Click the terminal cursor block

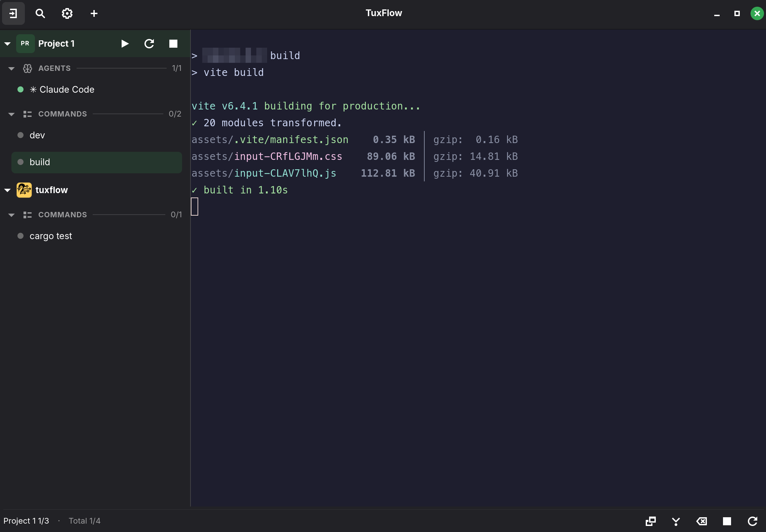tap(195, 207)
